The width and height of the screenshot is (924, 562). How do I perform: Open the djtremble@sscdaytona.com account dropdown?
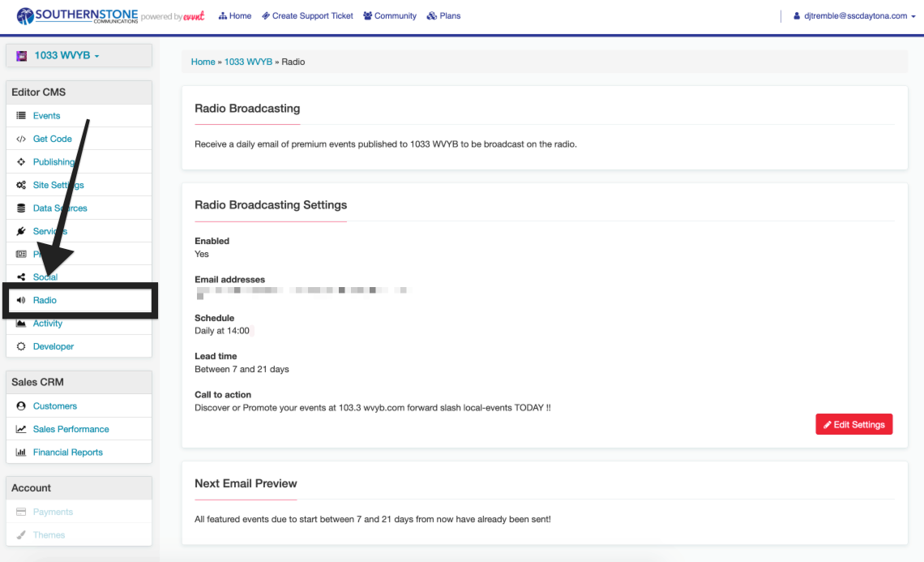(854, 16)
